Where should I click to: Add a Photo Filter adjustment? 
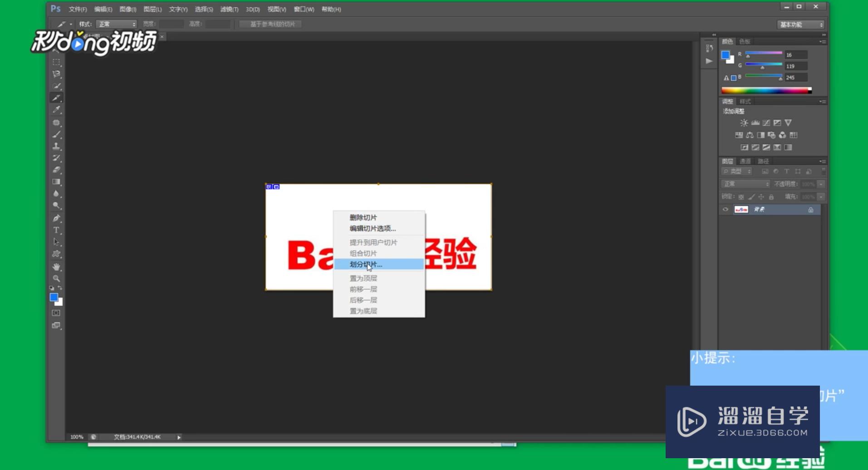click(771, 135)
